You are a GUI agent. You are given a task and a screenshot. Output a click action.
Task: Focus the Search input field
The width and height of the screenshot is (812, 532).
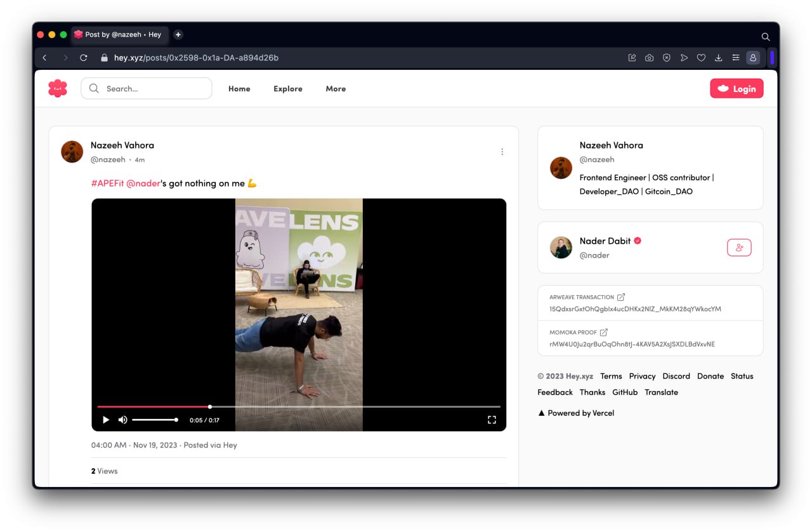pyautogui.click(x=147, y=88)
